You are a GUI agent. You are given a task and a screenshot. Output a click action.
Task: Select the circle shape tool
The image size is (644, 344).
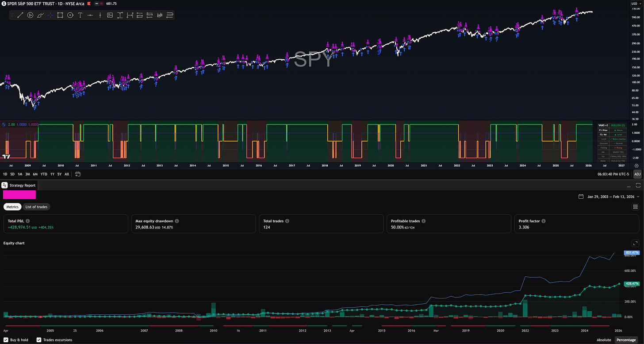coord(70,15)
